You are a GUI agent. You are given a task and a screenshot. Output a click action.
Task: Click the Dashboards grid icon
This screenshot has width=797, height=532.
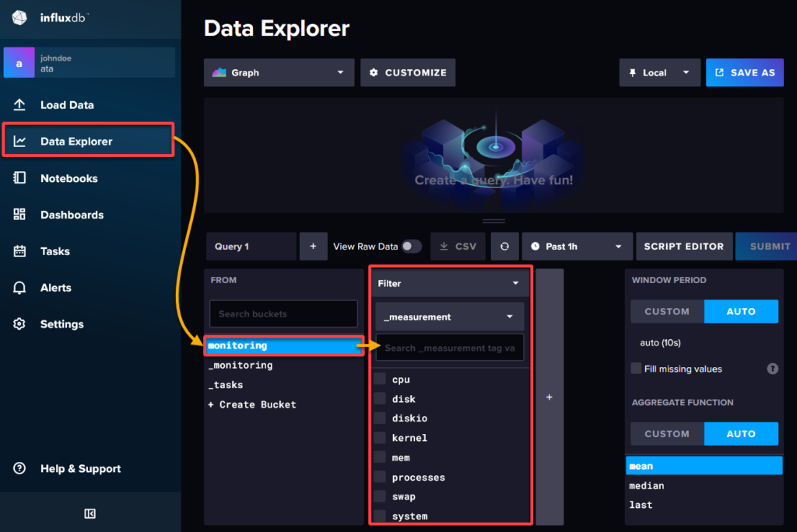tap(18, 215)
